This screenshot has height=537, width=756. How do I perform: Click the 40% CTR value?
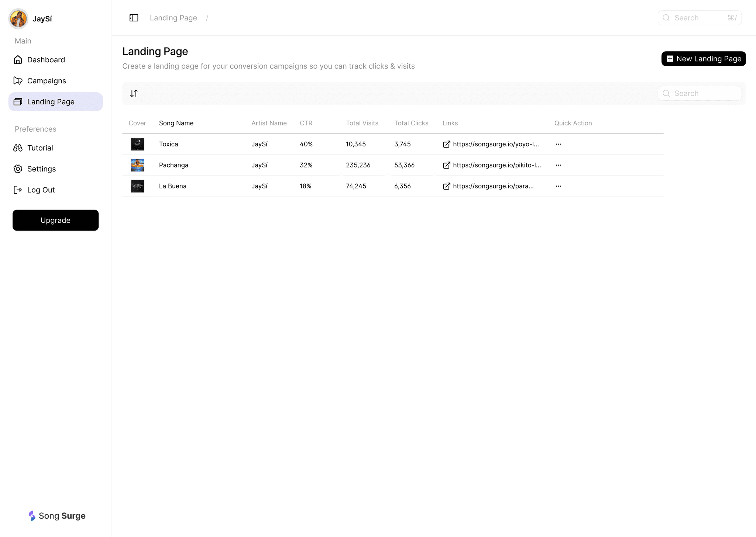point(306,144)
